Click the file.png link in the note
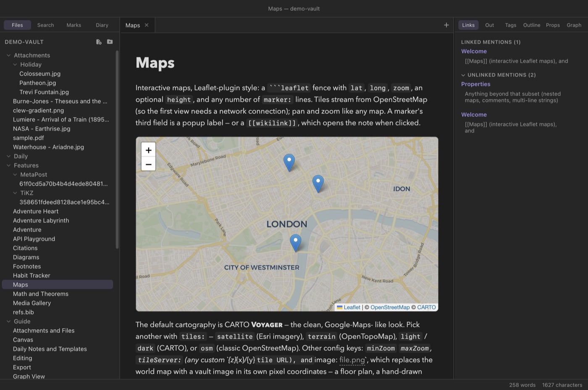The height and width of the screenshot is (390, 588). 352,360
